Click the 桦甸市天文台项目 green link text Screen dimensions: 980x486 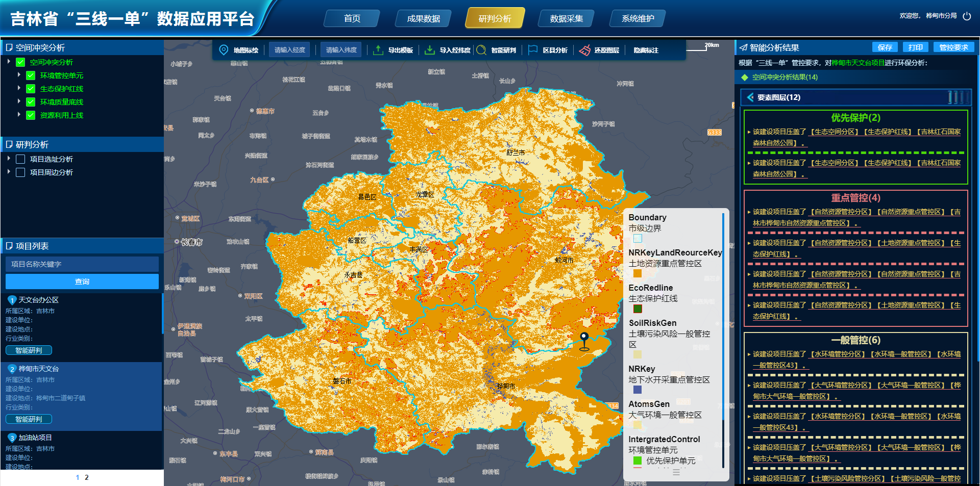(857, 63)
